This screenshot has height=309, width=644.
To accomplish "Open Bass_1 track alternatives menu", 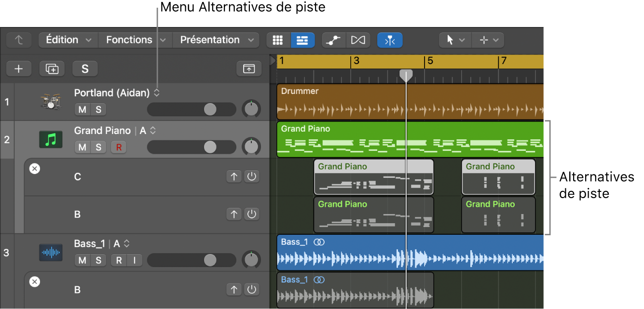I will [127, 244].
